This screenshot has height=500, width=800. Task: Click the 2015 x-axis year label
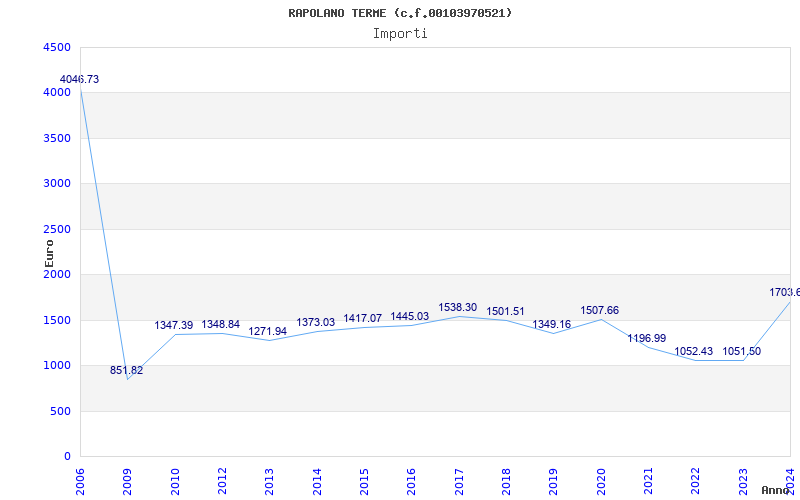pyautogui.click(x=364, y=481)
